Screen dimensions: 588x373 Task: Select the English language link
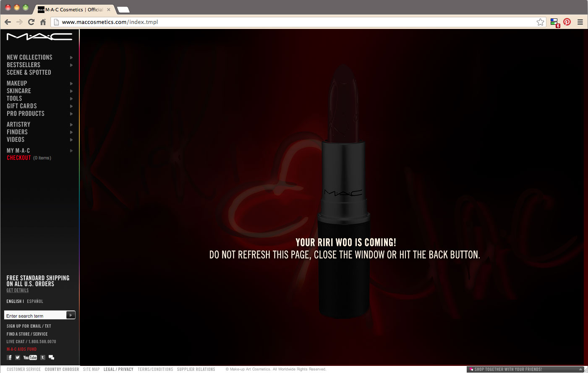click(14, 301)
